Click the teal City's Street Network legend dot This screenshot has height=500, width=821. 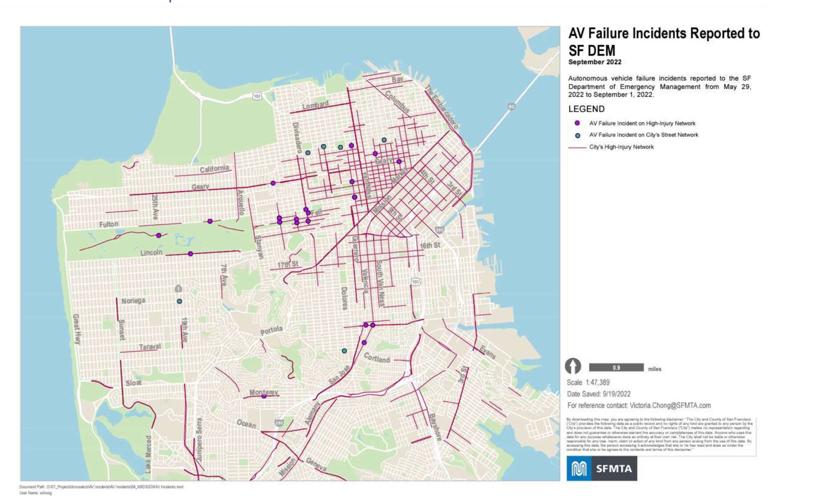click(x=577, y=134)
